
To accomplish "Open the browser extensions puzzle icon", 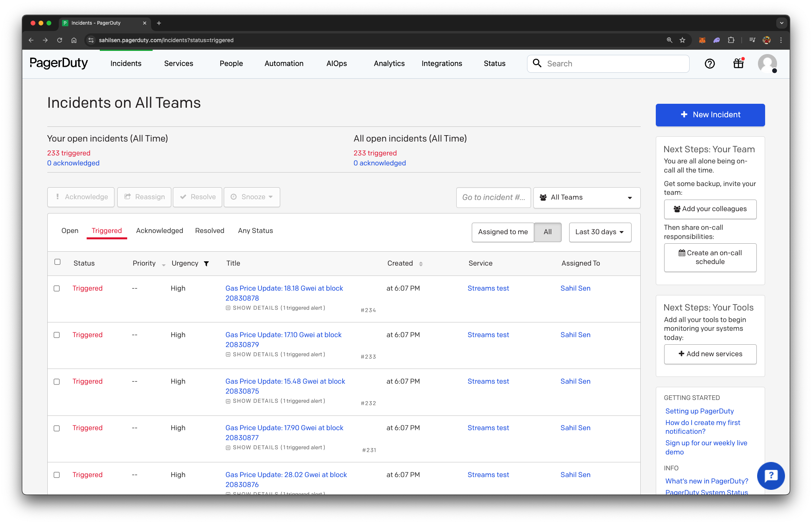I will [731, 40].
